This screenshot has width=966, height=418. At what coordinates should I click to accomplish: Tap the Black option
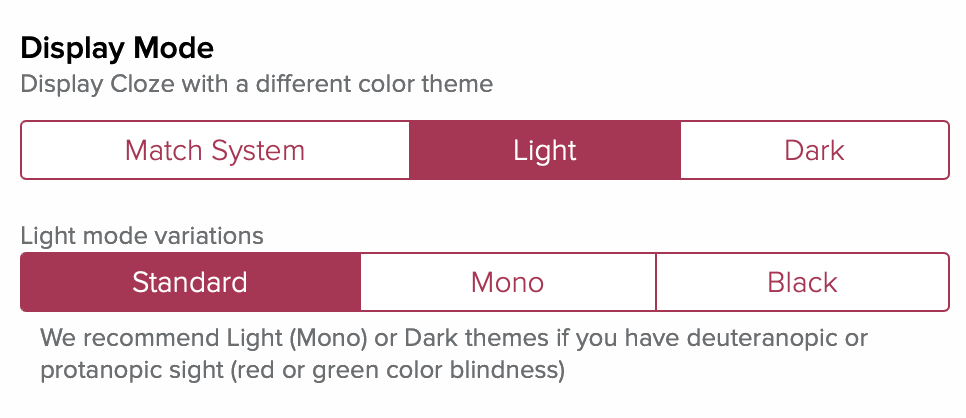[x=802, y=282]
